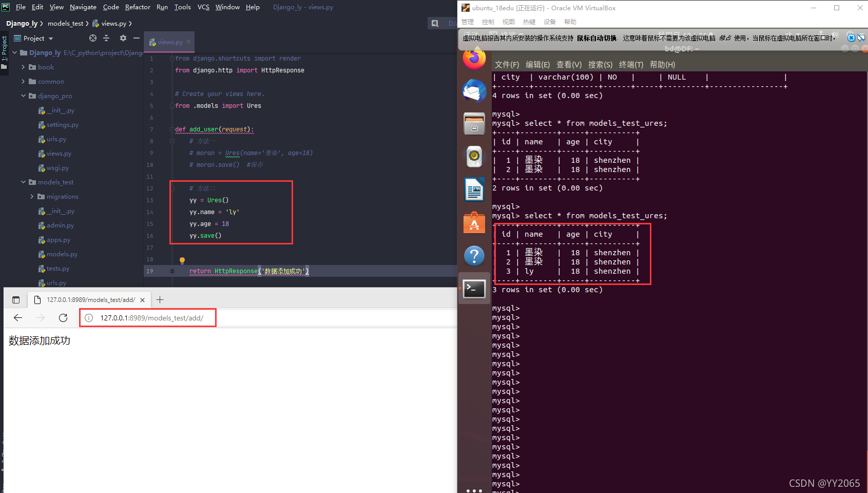
Task: Open the VCS menu in PyCharm
Action: click(x=203, y=7)
